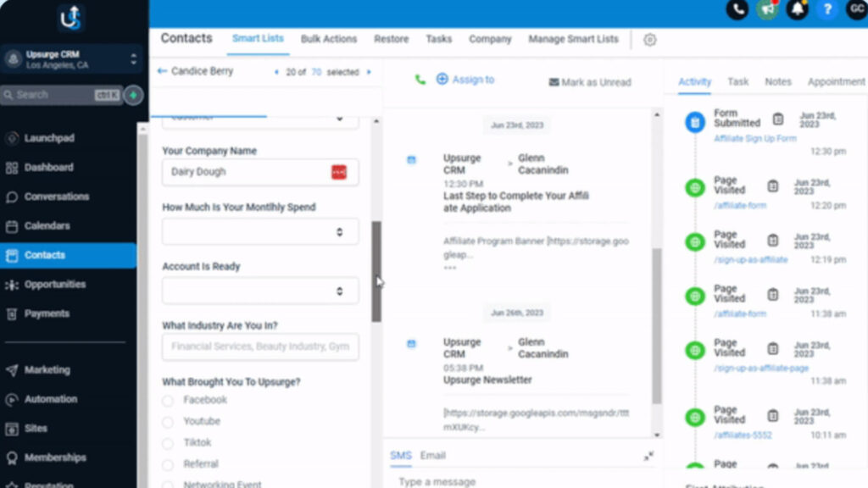Viewport: 868px width, 488px height.
Task: Click Assign to button
Action: point(465,80)
